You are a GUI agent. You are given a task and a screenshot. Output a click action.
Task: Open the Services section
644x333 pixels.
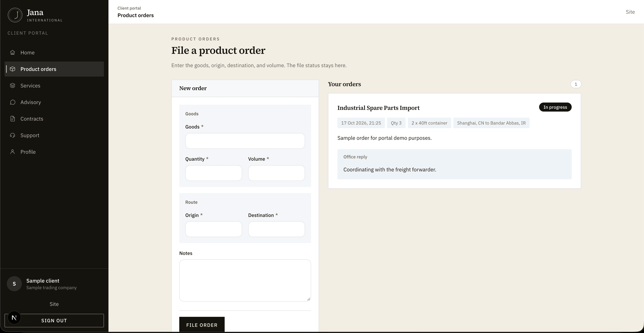(54, 85)
